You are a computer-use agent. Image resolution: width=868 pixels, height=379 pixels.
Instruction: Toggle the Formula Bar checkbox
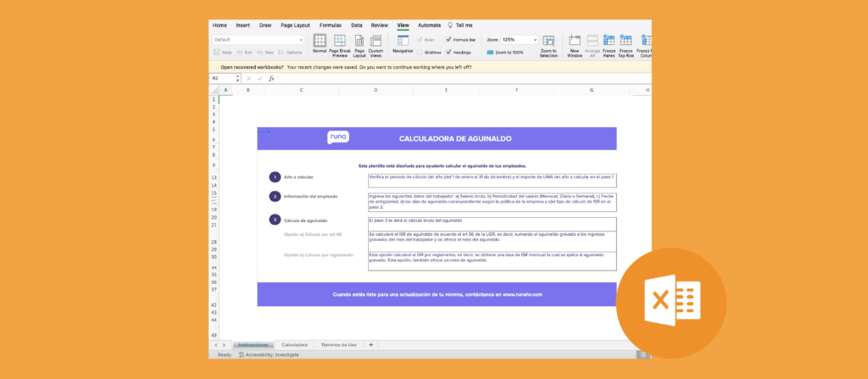click(449, 40)
